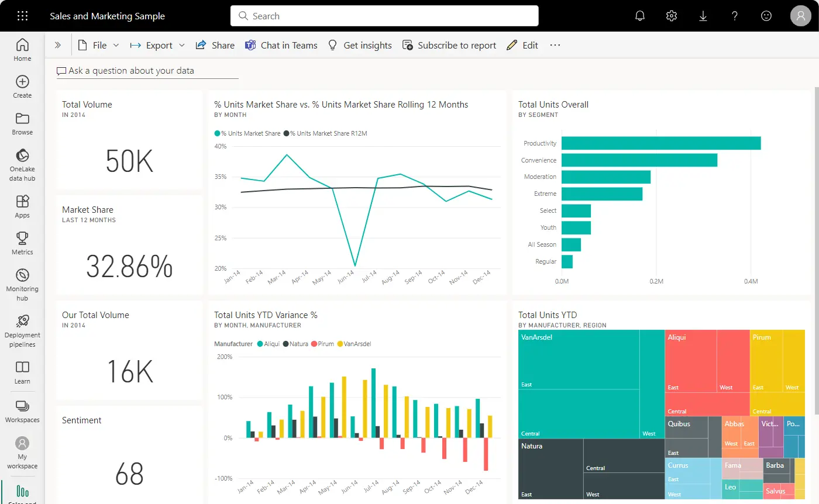Click the % Units Market Share R12M legend swatch
Image resolution: width=819 pixels, height=504 pixels.
click(x=287, y=133)
